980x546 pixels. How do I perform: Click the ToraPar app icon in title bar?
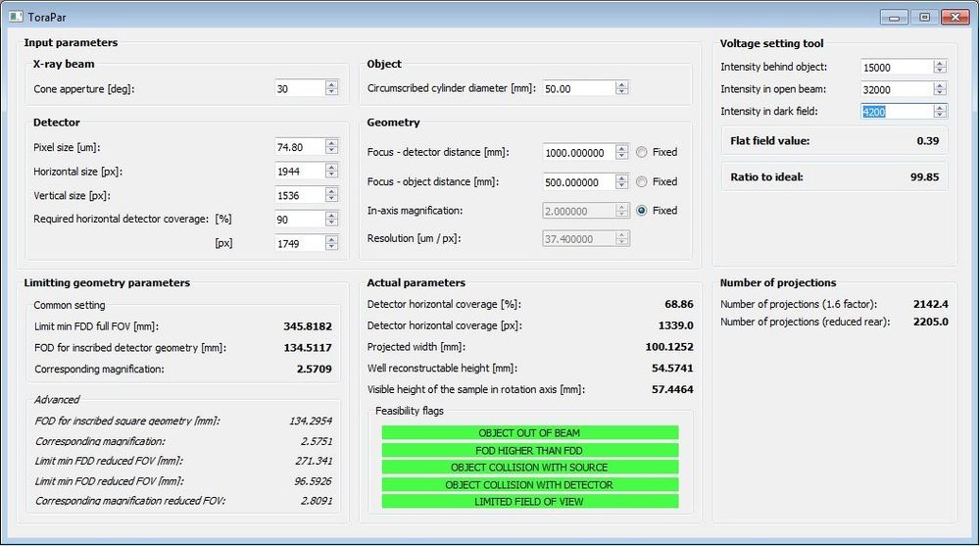[15, 17]
